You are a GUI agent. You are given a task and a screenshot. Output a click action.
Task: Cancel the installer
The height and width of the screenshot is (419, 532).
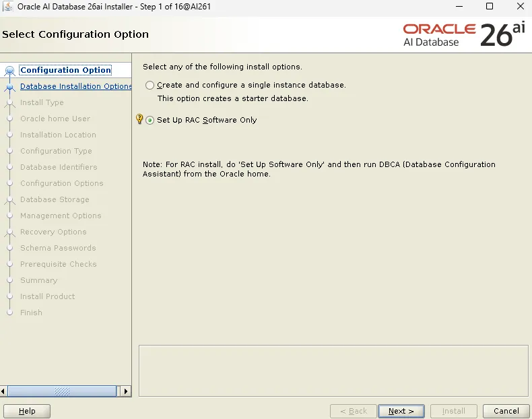pos(506,411)
